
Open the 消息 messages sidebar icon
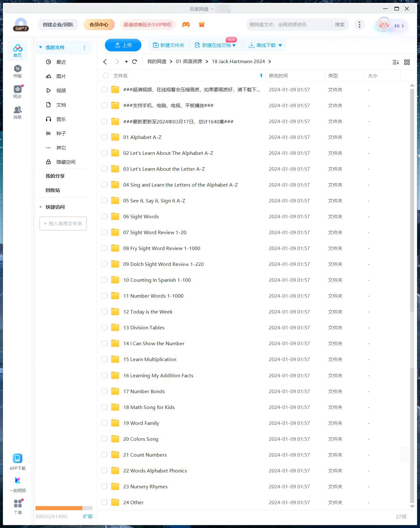click(x=17, y=112)
